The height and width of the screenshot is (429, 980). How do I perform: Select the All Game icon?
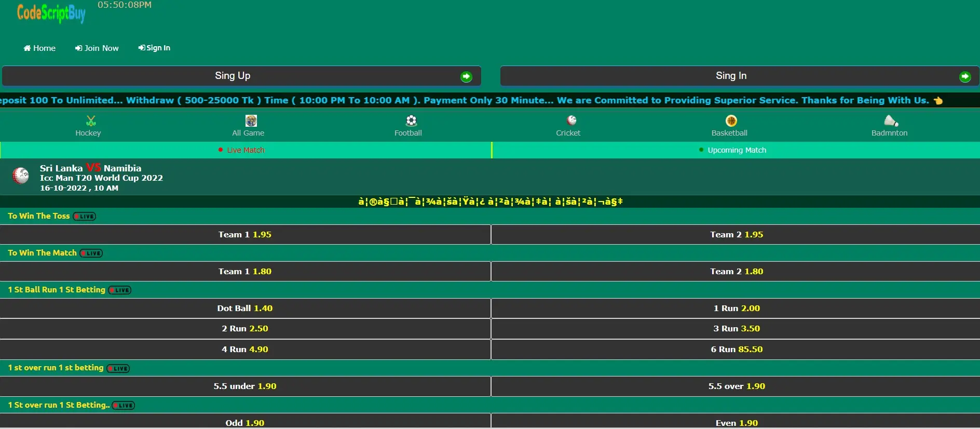coord(251,121)
